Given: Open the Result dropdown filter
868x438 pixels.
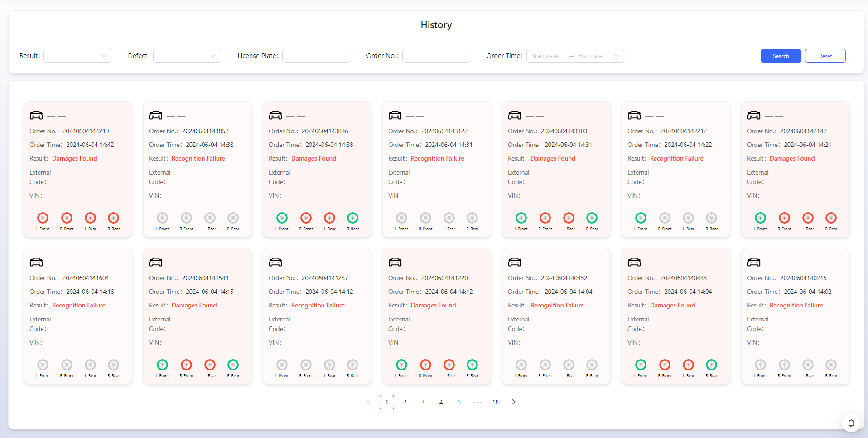Looking at the screenshot, I should pos(77,56).
